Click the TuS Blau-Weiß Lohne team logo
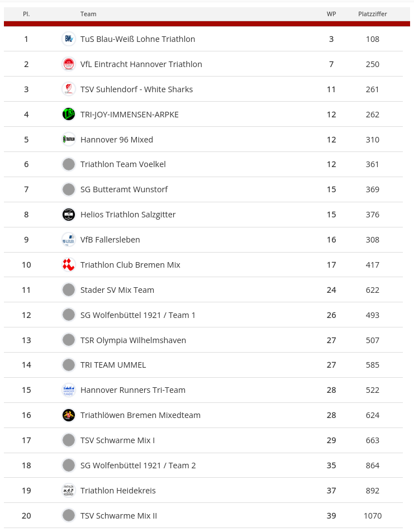414x532 pixels. pyautogui.click(x=69, y=39)
